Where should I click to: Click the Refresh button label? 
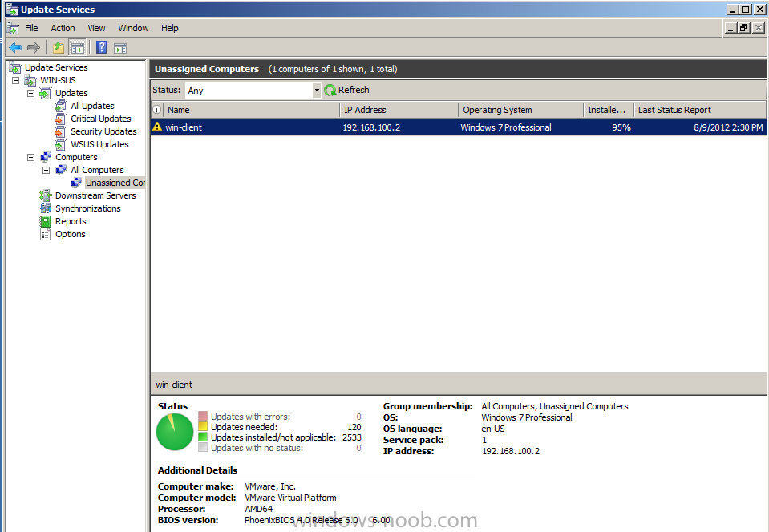tap(354, 90)
